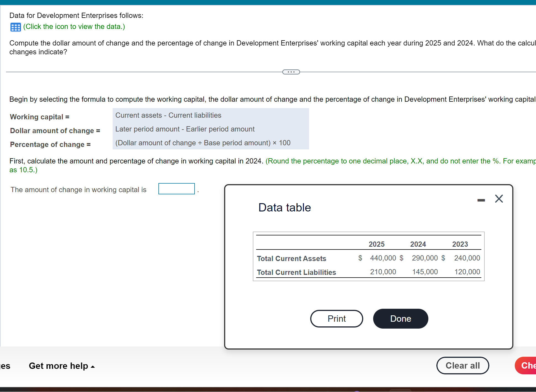Click the 2023 column header in table
The height and width of the screenshot is (392, 536).
click(460, 244)
